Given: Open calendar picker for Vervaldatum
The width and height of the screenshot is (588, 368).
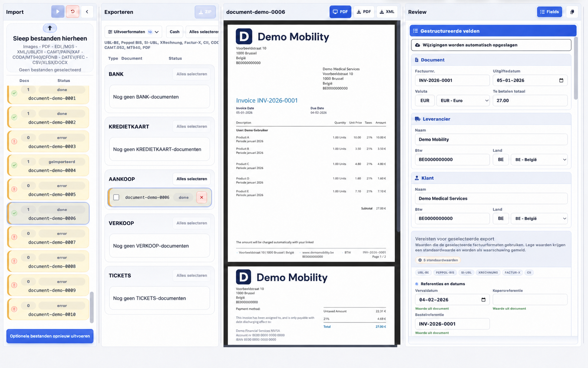Looking at the screenshot, I should point(483,300).
